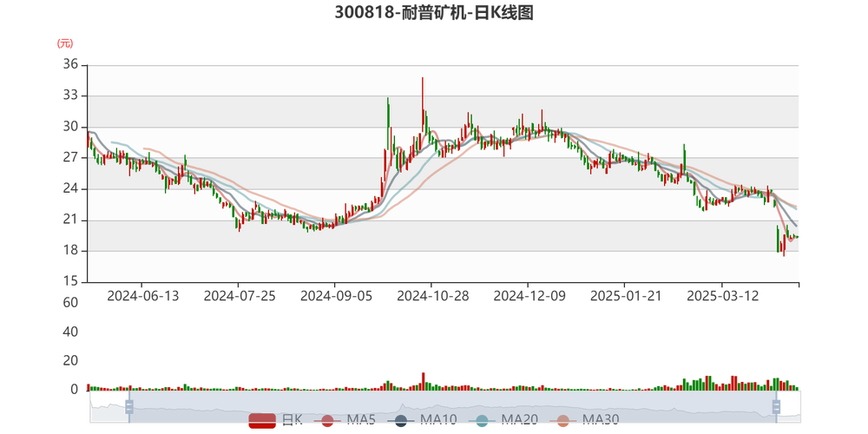Click the zoom slider's shaded selected range
868x434 pixels.
tap(452, 407)
